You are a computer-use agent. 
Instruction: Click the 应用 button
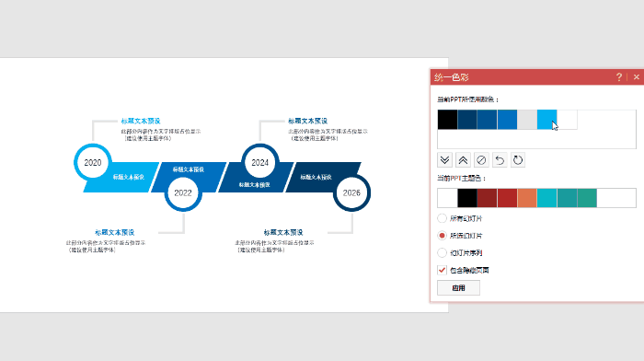(458, 288)
